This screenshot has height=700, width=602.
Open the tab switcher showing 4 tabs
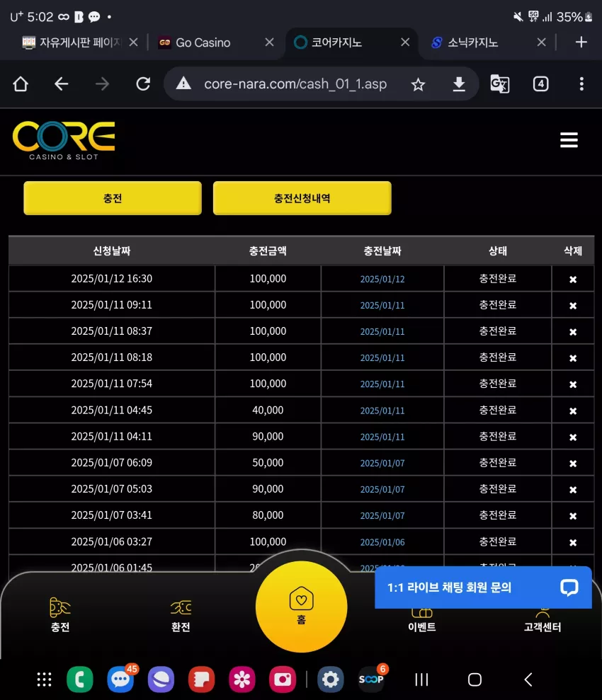pyautogui.click(x=541, y=84)
